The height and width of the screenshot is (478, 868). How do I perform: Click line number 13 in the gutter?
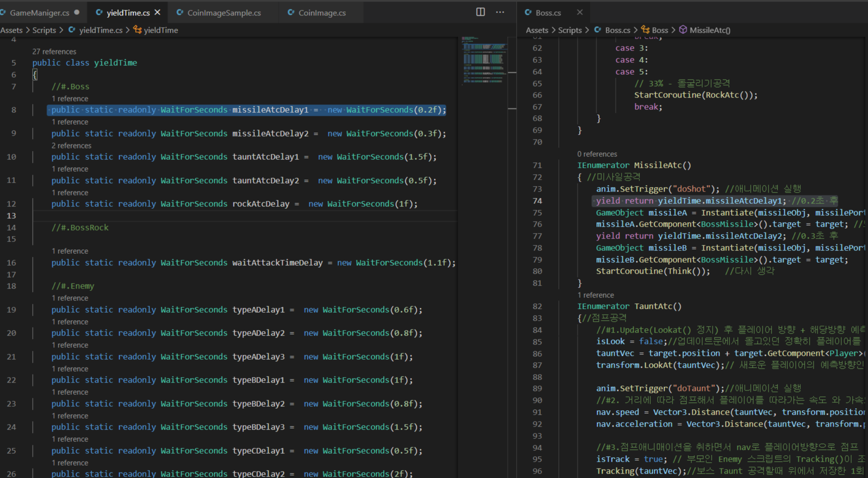click(11, 216)
